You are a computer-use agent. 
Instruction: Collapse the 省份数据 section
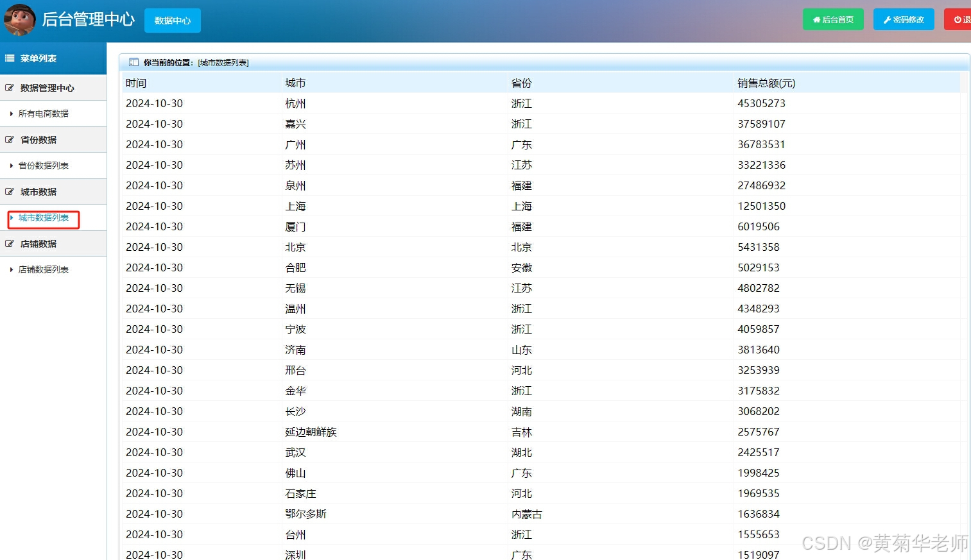click(x=53, y=140)
